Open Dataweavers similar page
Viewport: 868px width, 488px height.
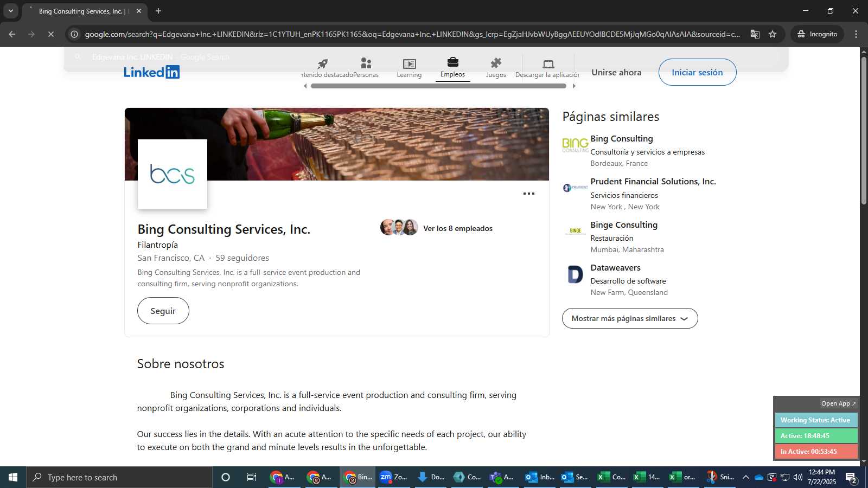(x=616, y=267)
